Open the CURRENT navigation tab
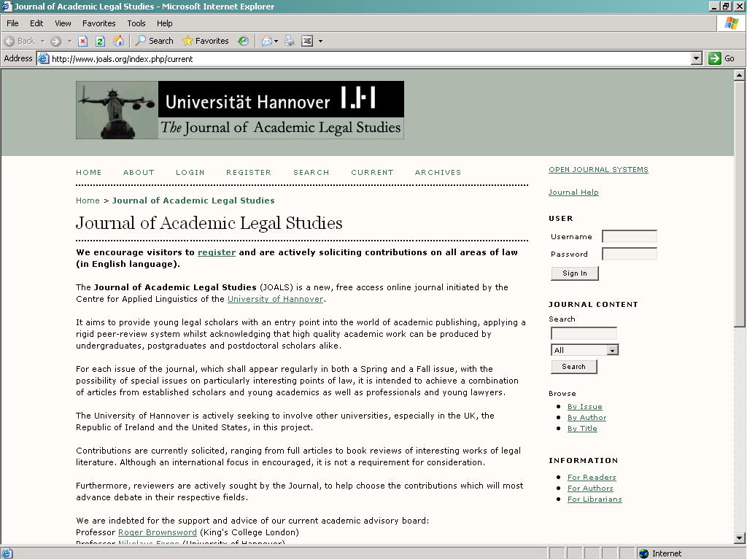 point(372,172)
